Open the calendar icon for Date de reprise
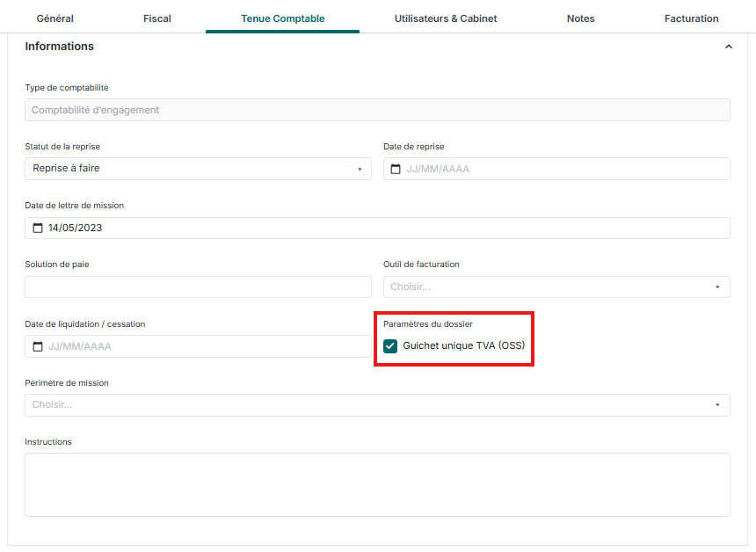The width and height of the screenshot is (756, 552). pyautogui.click(x=396, y=169)
